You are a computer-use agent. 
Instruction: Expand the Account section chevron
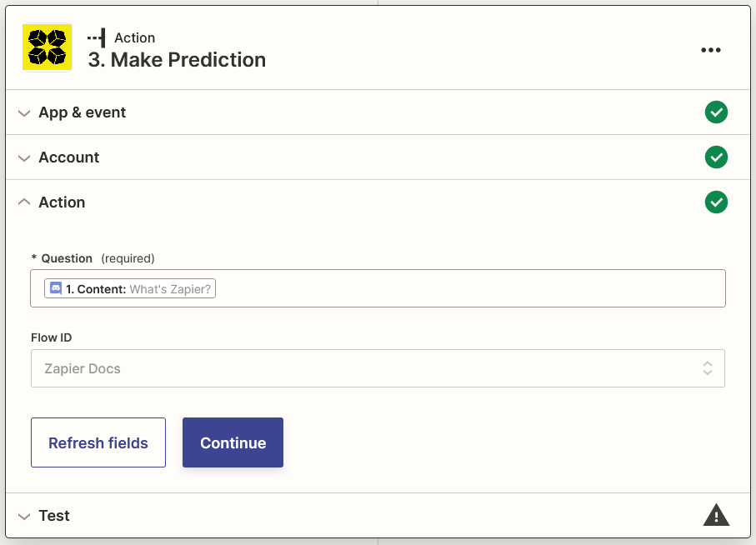(x=23, y=158)
